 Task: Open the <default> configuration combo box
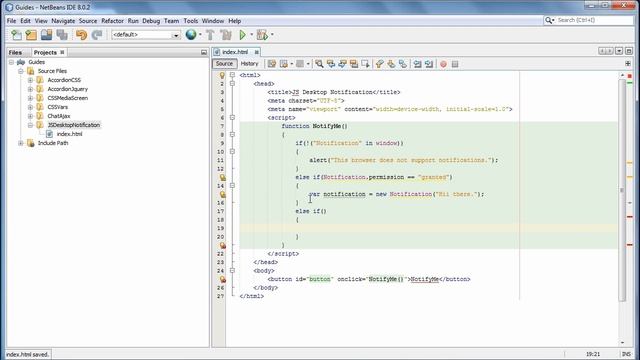point(146,35)
